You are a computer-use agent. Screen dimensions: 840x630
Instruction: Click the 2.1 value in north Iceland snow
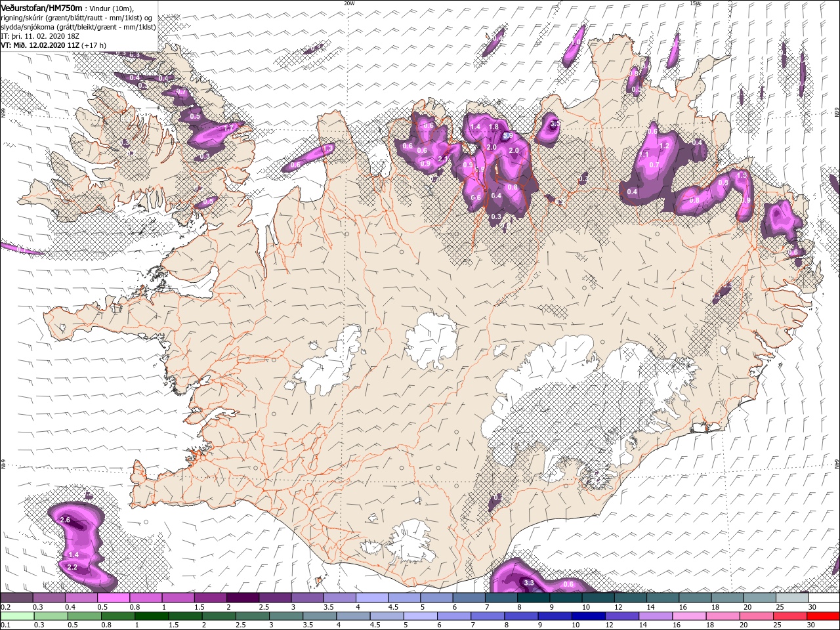[442, 159]
